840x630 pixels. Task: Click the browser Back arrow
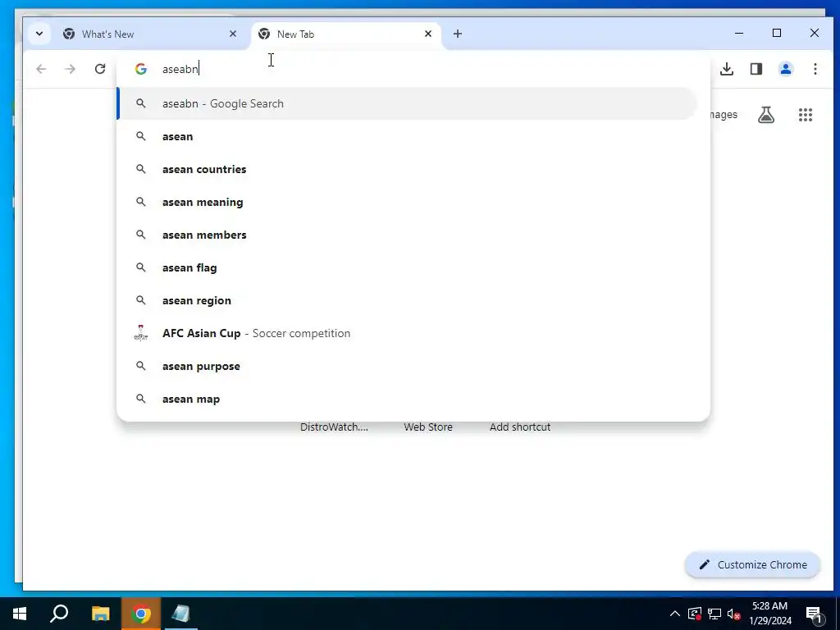41,69
